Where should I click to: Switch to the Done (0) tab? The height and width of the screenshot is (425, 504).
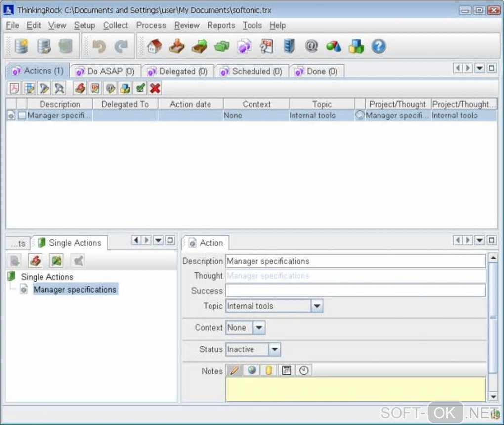click(x=317, y=71)
